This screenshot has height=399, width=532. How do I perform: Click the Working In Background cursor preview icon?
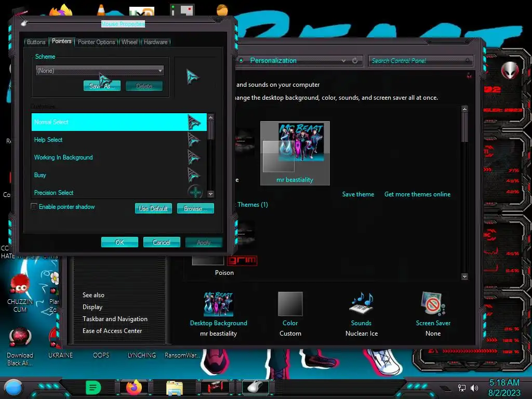point(194,157)
